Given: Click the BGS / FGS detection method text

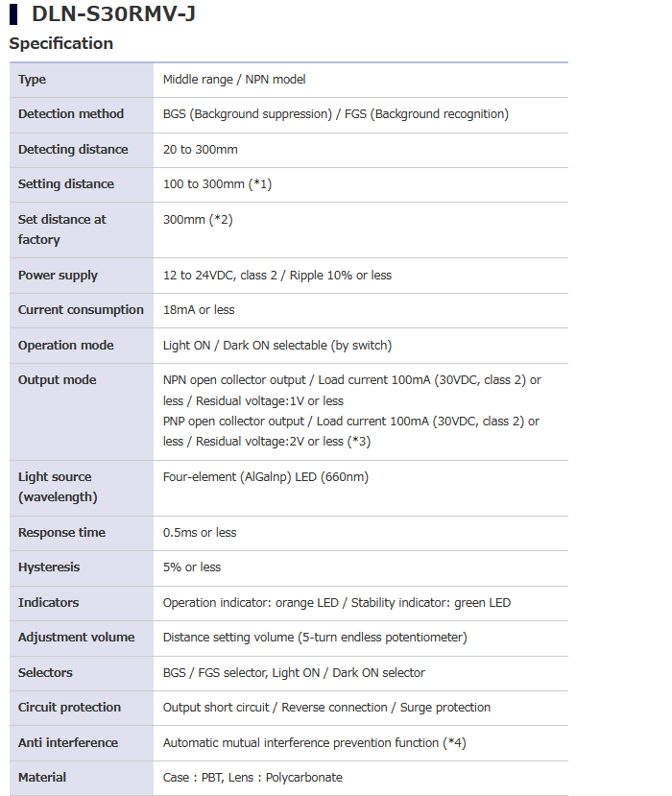Looking at the screenshot, I should pos(335,114).
